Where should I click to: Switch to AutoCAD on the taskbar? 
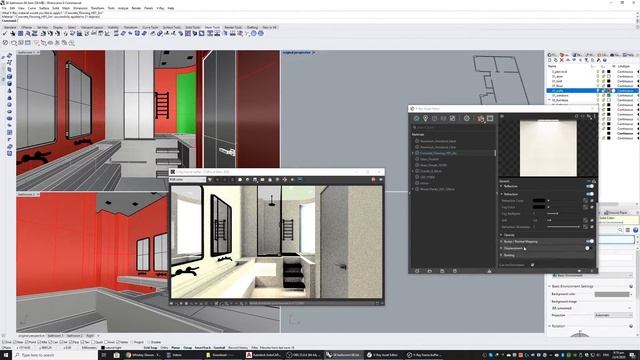tap(263, 355)
